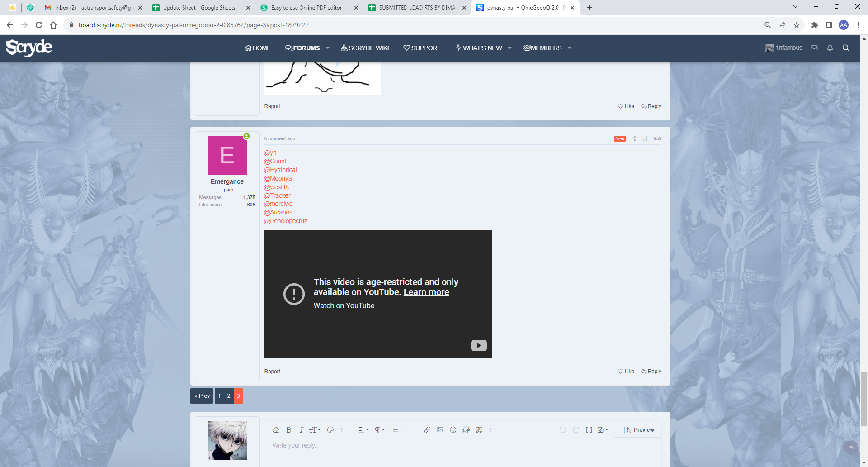The height and width of the screenshot is (467, 868).
Task: Click the insert image icon
Action: tap(440, 430)
